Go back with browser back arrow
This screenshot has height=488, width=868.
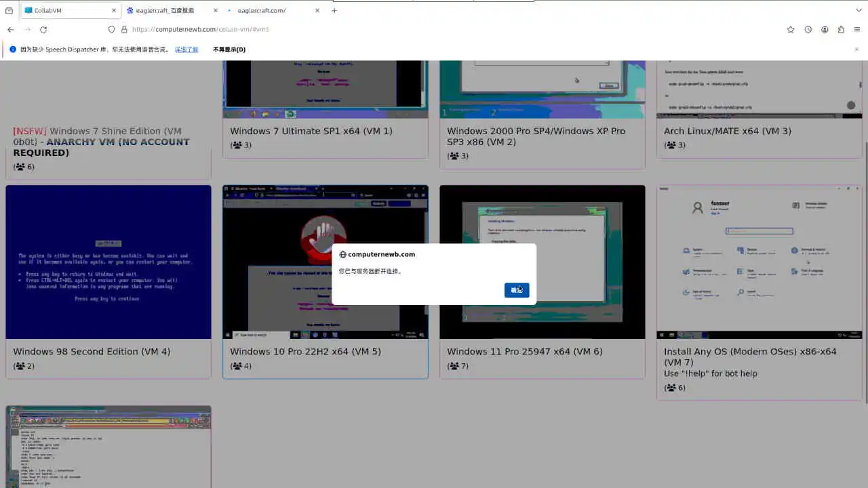[x=10, y=30]
